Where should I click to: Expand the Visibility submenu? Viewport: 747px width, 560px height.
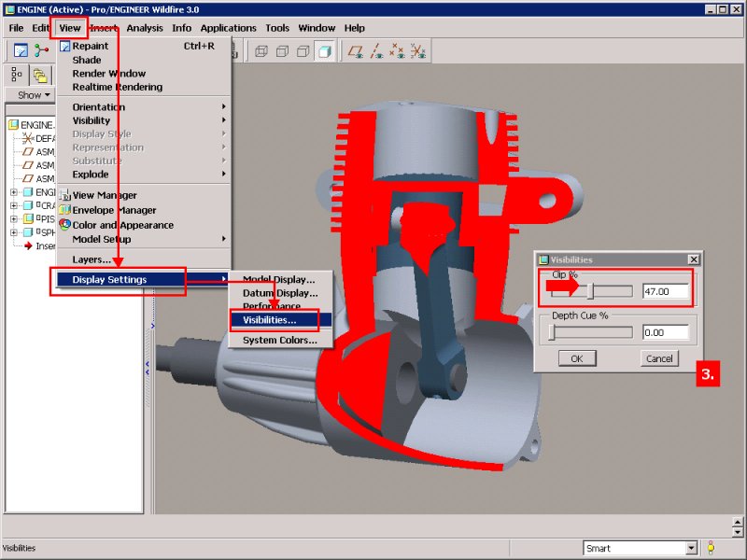[145, 120]
